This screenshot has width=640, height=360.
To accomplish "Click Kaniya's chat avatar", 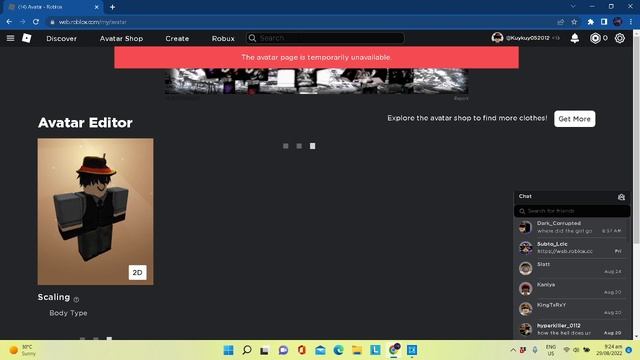I will (525, 288).
